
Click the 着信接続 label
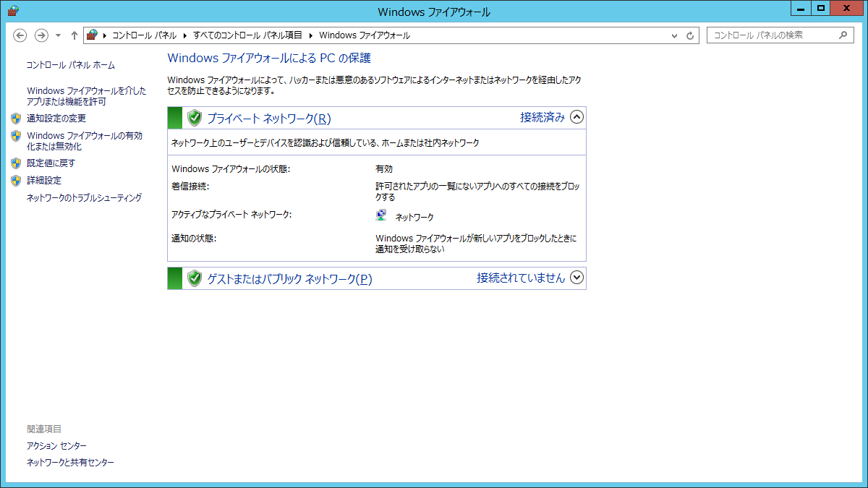[190, 187]
